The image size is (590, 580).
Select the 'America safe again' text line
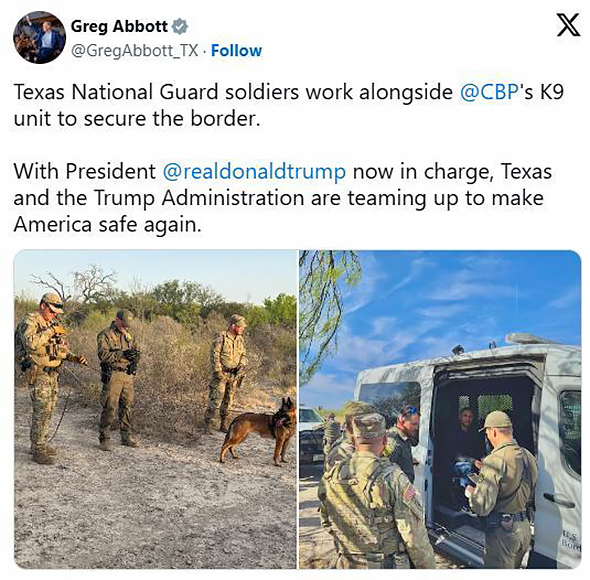108,225
